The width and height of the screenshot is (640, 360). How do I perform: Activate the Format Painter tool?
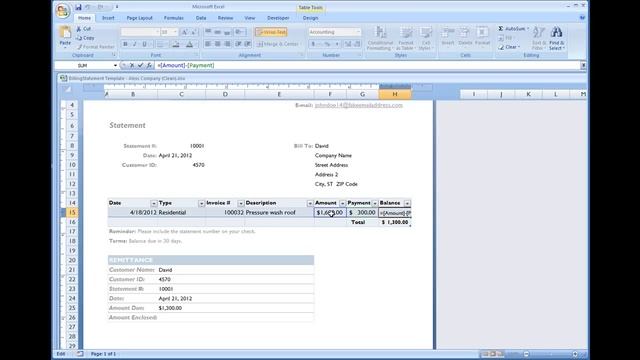tap(96, 47)
